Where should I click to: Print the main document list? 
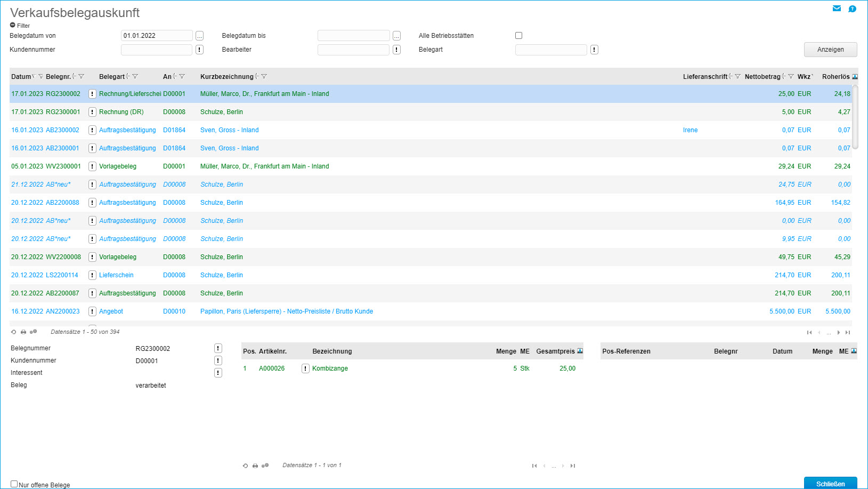[x=23, y=332]
